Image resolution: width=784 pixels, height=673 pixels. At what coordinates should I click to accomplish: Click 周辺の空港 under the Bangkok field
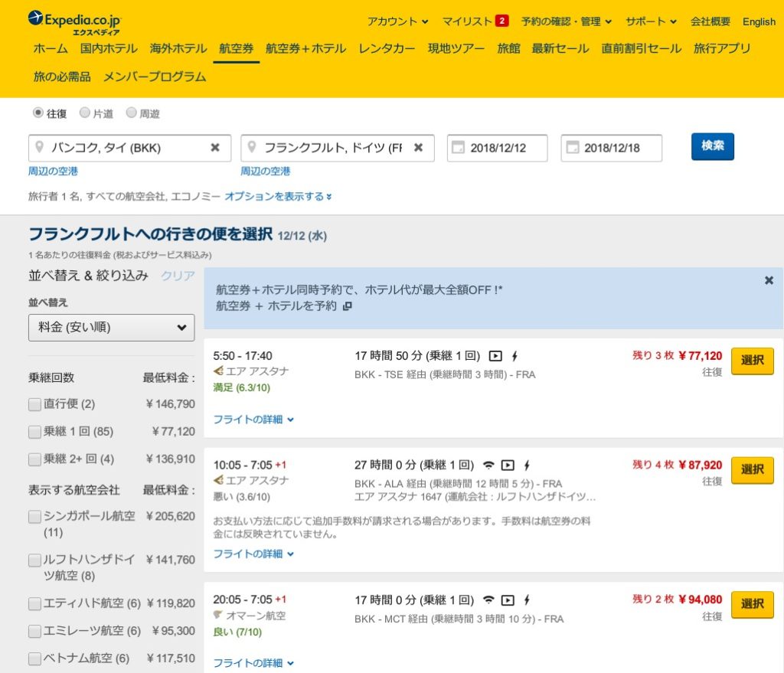53,171
